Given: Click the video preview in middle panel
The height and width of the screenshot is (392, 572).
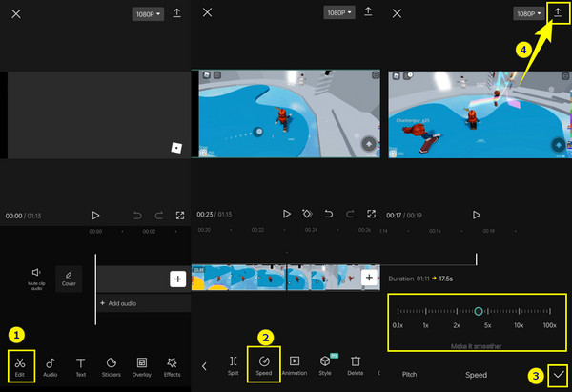Looking at the screenshot, I should click(x=286, y=113).
